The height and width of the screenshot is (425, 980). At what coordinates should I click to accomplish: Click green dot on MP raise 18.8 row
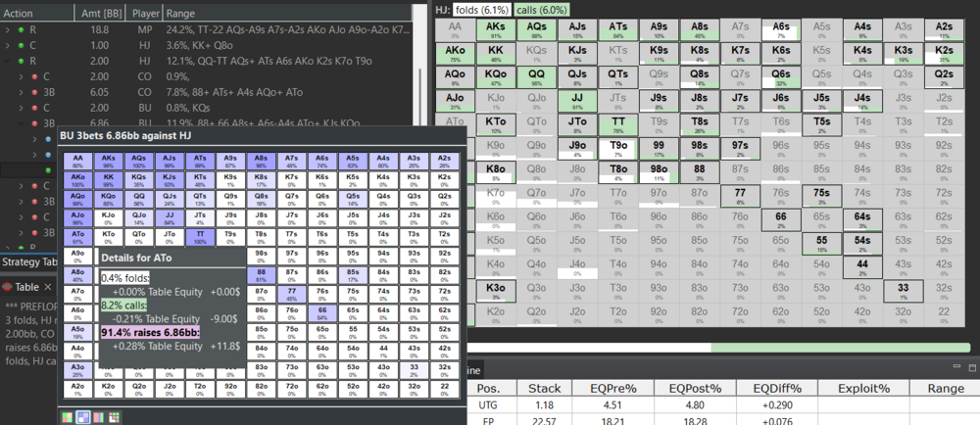coord(21,30)
